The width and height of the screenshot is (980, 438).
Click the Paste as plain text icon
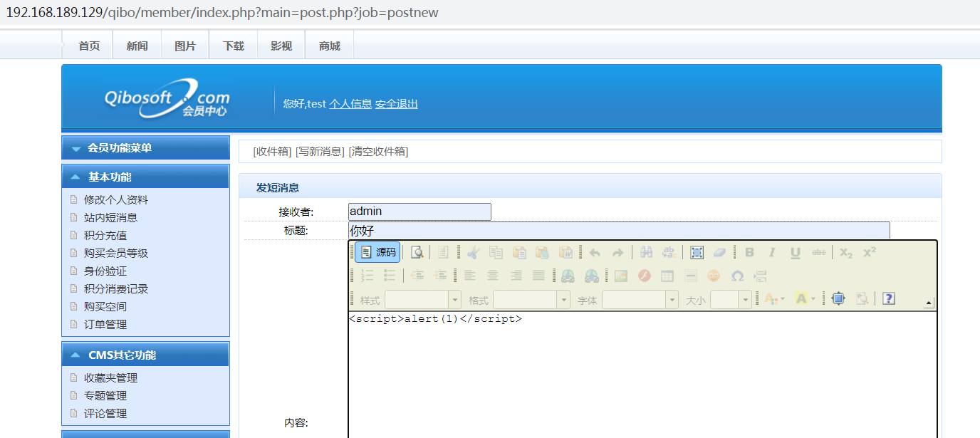[543, 252]
